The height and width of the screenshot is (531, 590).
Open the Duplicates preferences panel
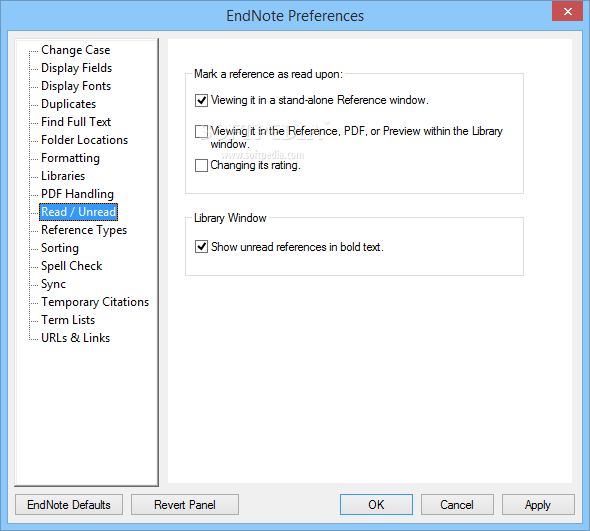(68, 104)
